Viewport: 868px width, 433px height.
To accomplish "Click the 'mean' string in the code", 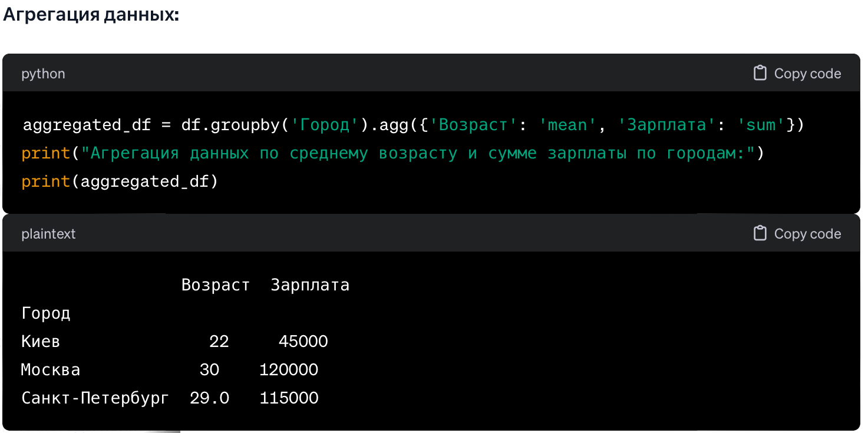I will pos(567,125).
